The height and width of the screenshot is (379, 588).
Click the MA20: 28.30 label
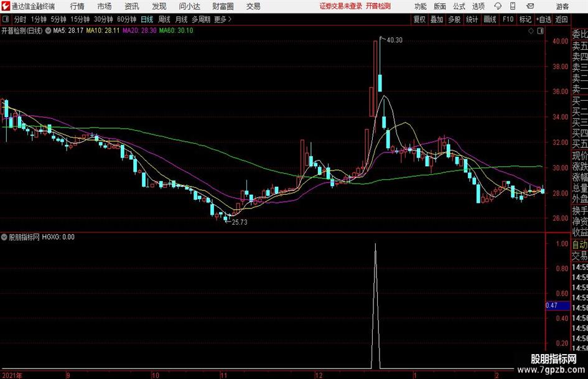coord(139,30)
